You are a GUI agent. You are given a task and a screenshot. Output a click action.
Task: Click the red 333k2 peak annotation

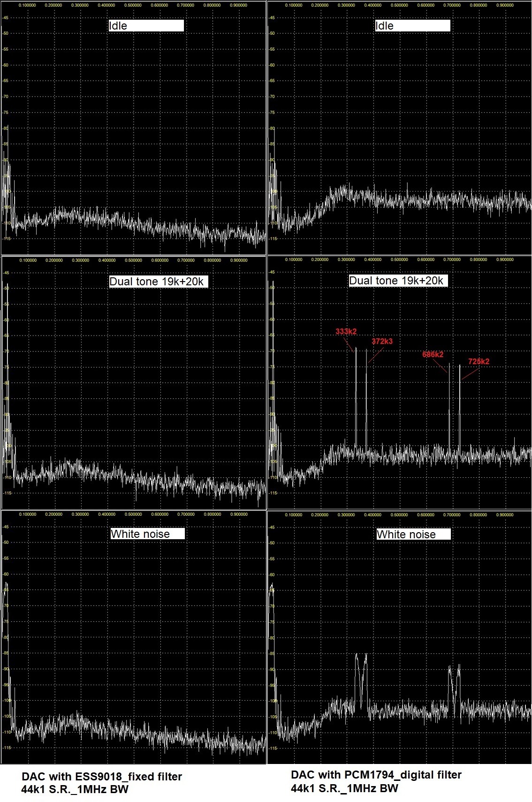pyautogui.click(x=346, y=331)
